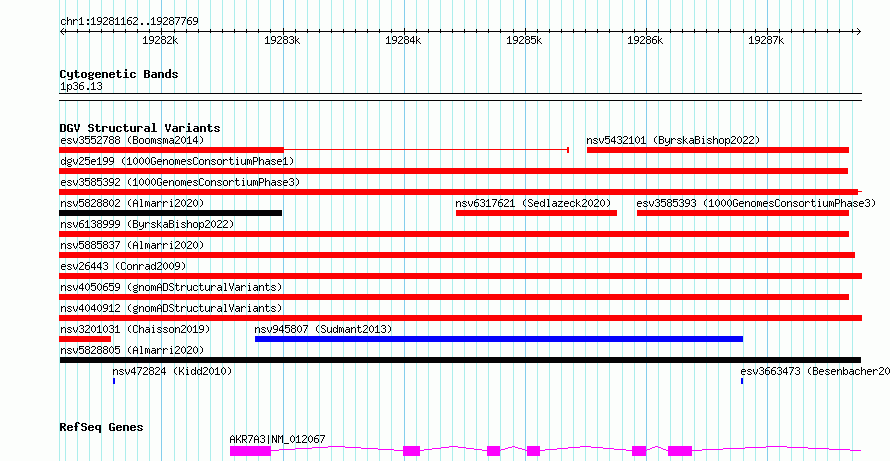Click label 'nsv4040912 (gnomADStructuralVariants)'
This screenshot has width=890, height=461.
(171, 308)
